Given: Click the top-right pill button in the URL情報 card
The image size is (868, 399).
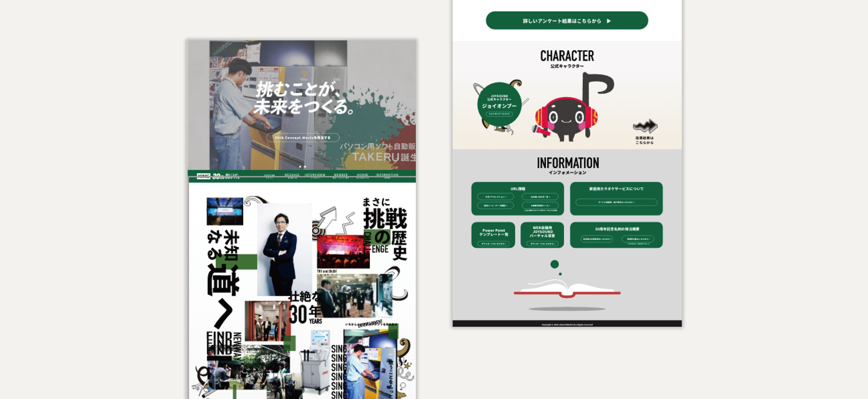Looking at the screenshot, I should pyautogui.click(x=540, y=197).
